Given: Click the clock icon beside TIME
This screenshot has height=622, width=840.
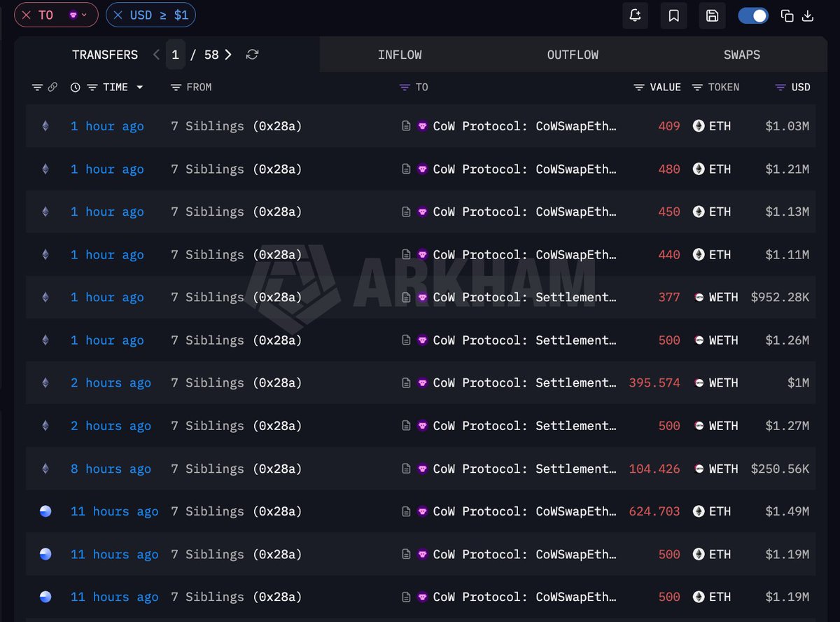Looking at the screenshot, I should coord(76,88).
